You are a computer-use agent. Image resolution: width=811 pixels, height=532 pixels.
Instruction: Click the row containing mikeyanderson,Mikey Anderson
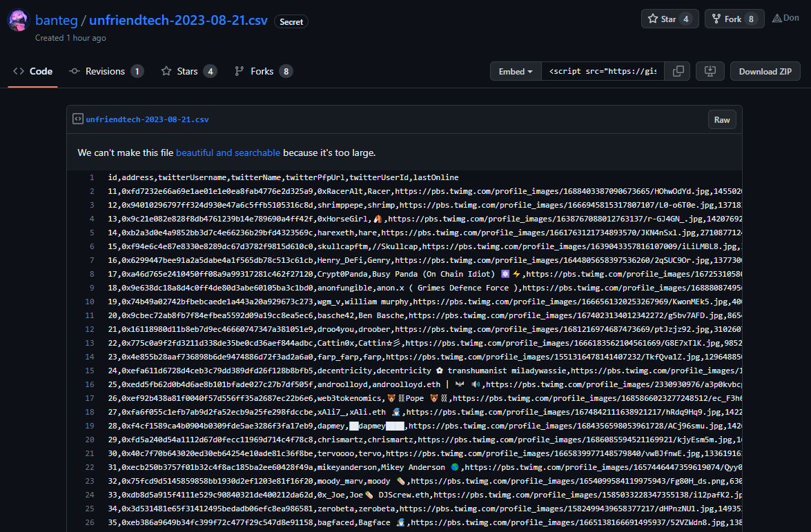pos(424,467)
